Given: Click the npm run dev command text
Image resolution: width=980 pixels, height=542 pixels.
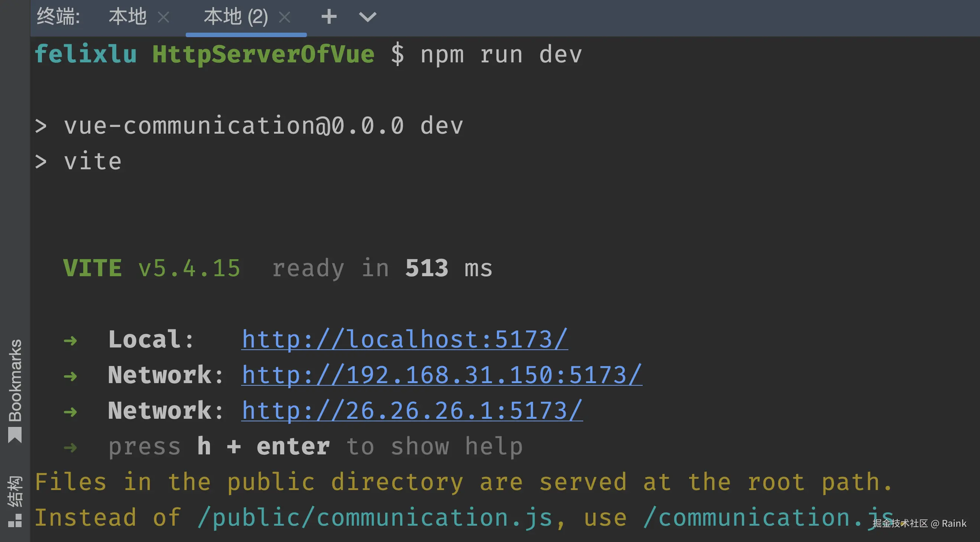Looking at the screenshot, I should pos(501,54).
